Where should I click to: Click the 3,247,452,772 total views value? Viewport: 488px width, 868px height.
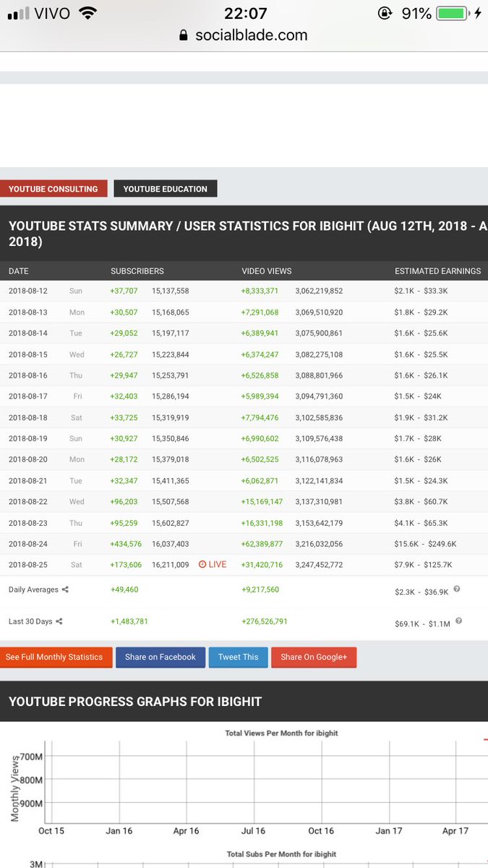319,564
